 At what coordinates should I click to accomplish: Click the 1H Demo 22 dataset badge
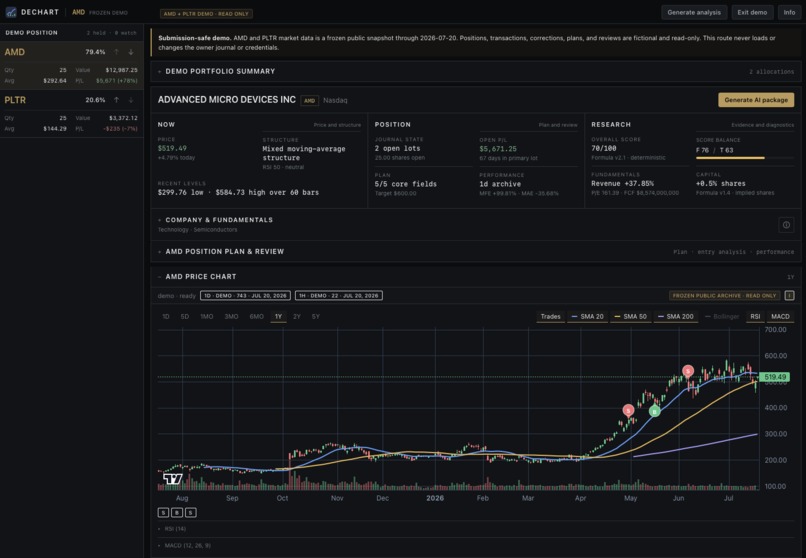[339, 295]
